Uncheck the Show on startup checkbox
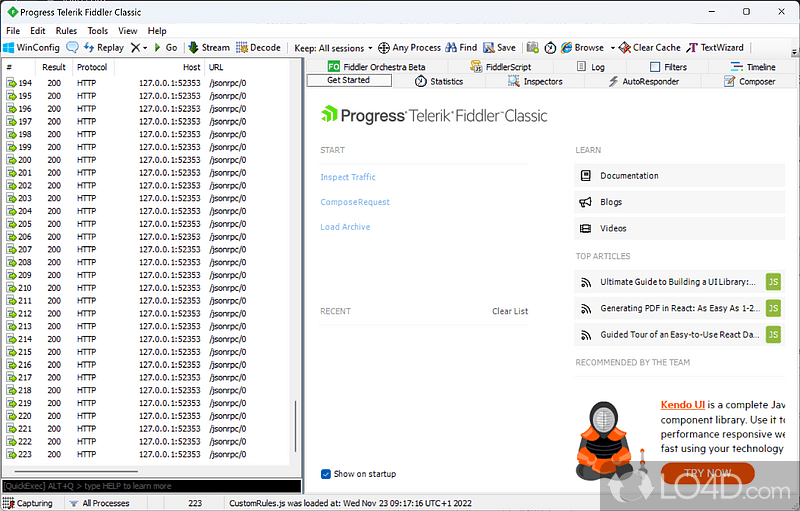This screenshot has height=511, width=800. [326, 474]
